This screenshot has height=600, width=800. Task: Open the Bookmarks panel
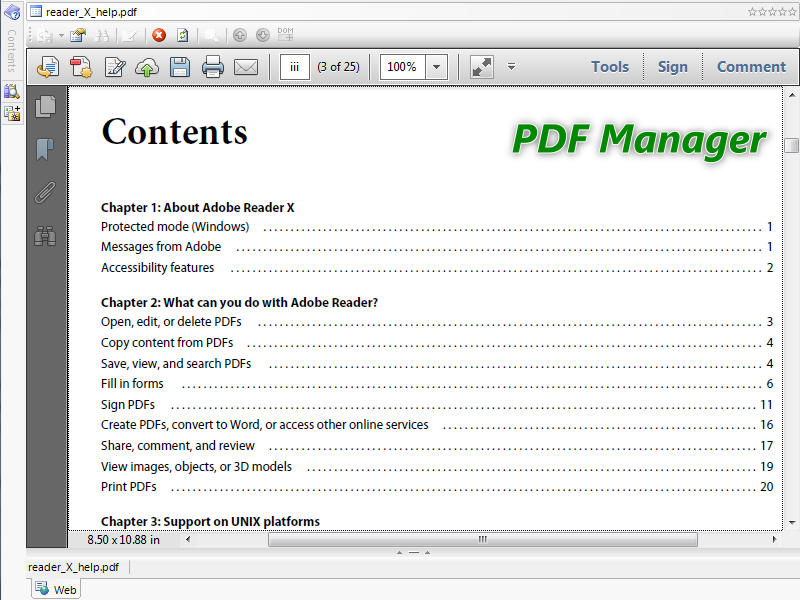tap(45, 149)
